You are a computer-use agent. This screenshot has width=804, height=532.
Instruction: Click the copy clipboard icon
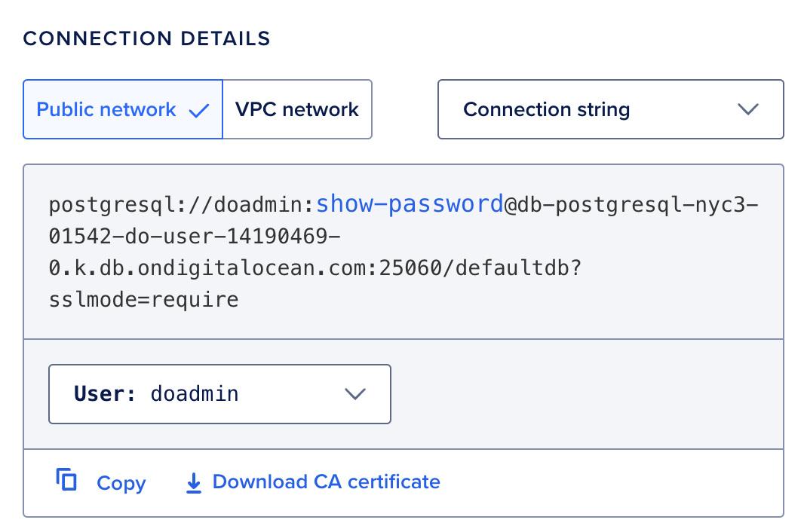click(67, 480)
